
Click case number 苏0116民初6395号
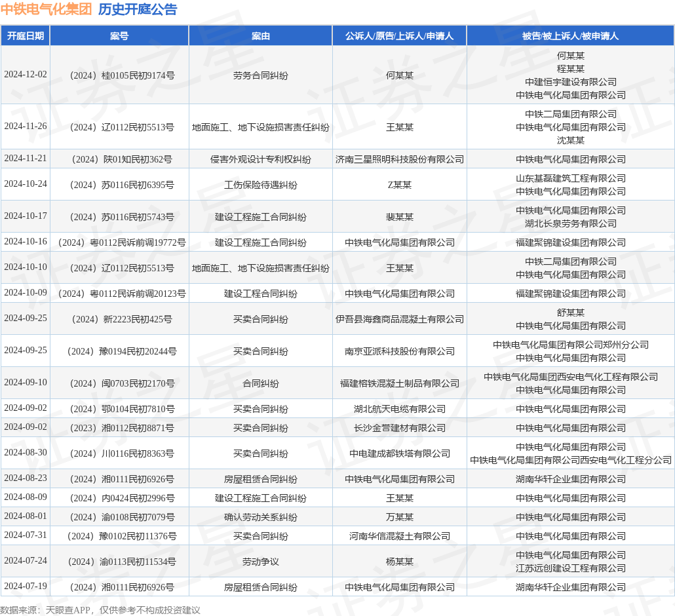[x=122, y=185]
